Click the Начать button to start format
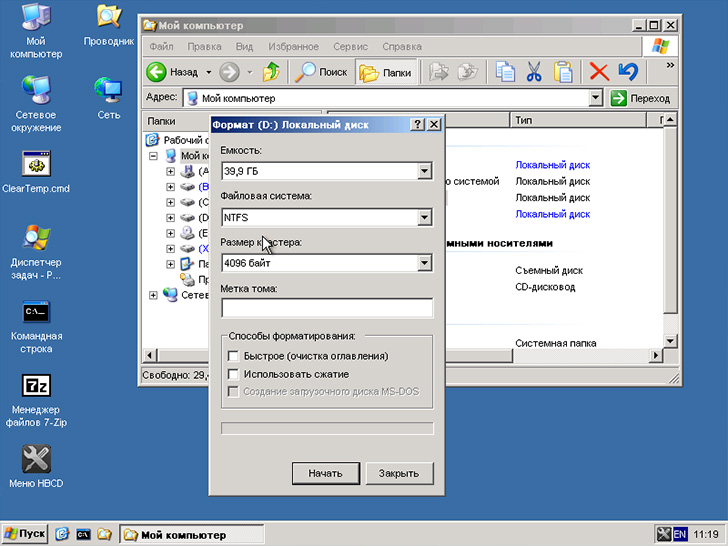The image size is (728, 546). pyautogui.click(x=325, y=473)
